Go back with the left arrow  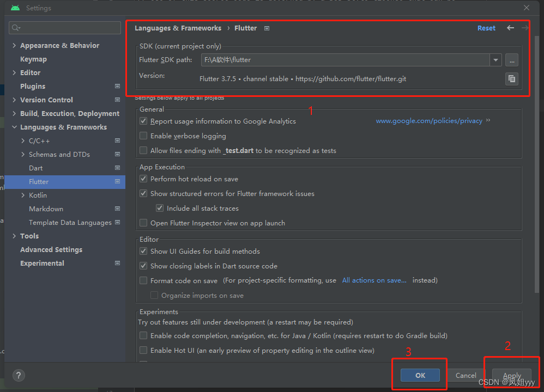point(510,28)
